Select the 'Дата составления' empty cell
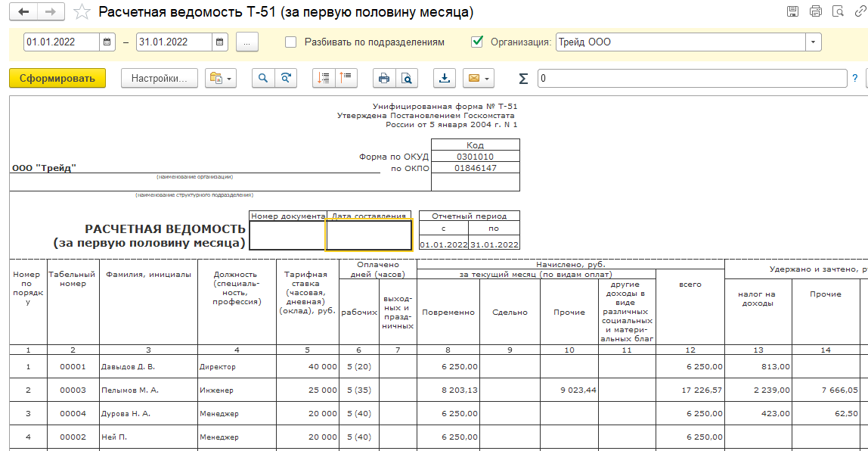 point(369,235)
